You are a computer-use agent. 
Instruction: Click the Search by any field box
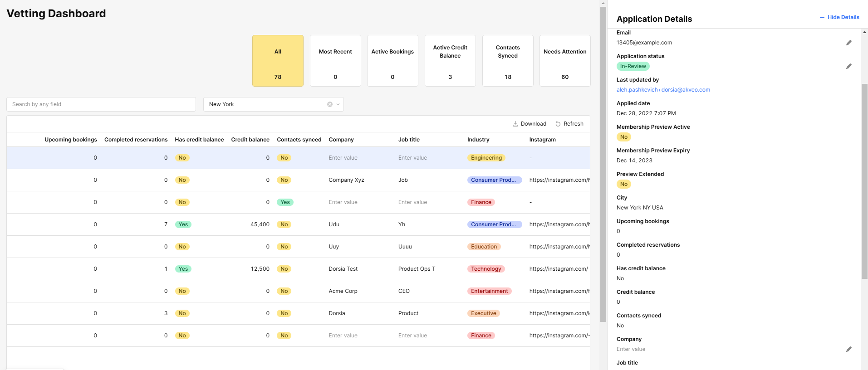(101, 104)
